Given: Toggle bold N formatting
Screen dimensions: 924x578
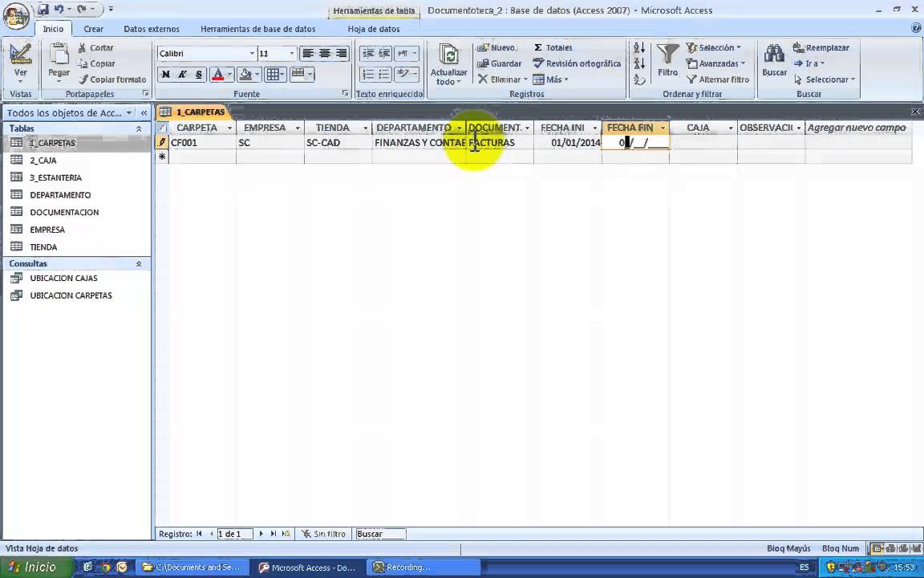Looking at the screenshot, I should (x=165, y=75).
